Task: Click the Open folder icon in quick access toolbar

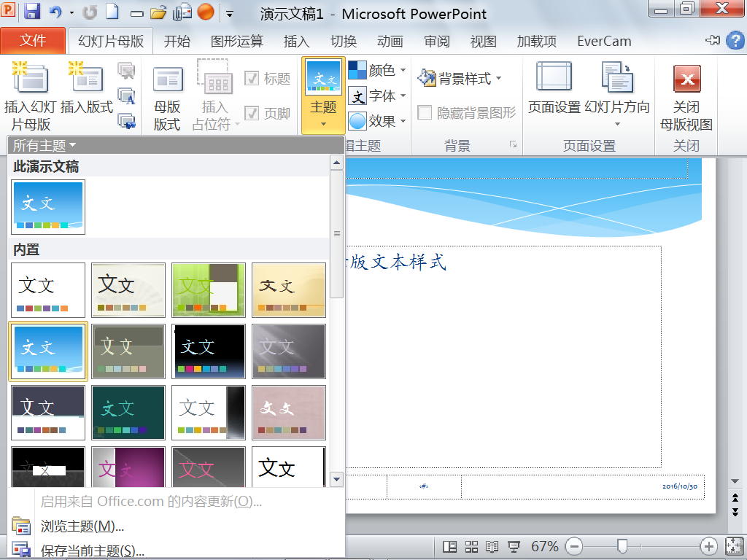Action: click(x=158, y=12)
